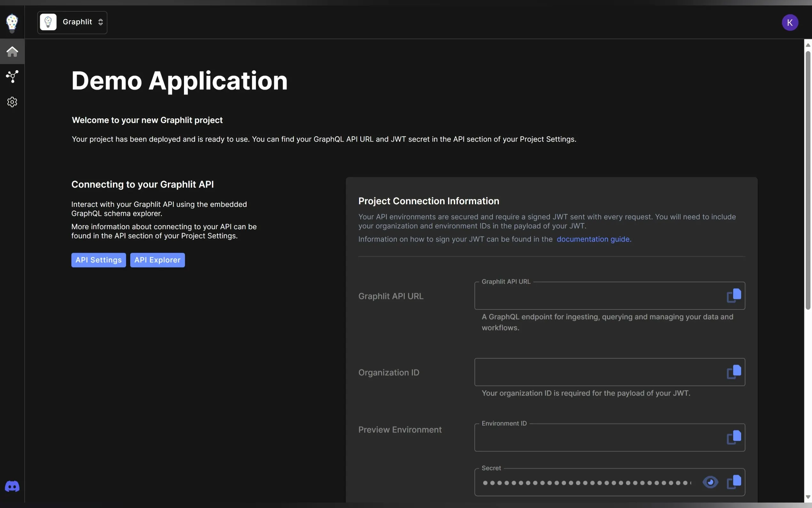
Task: Open the knowledge graph sidebar icon
Action: click(x=12, y=76)
